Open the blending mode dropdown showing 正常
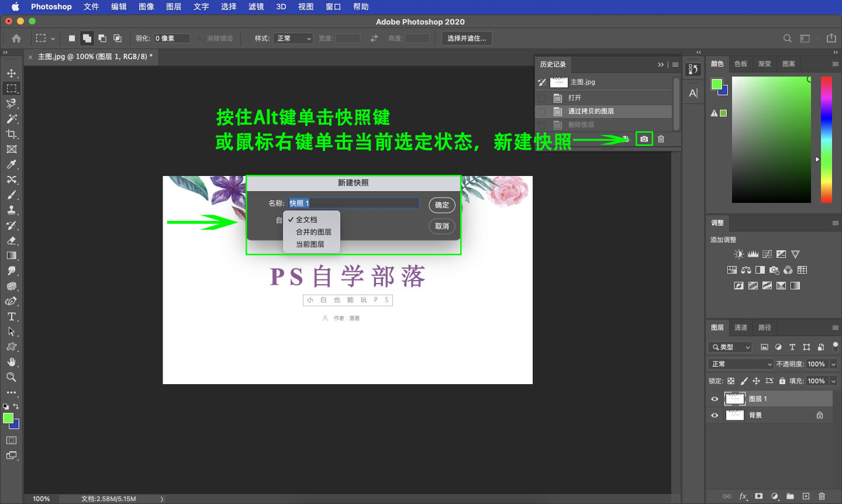The height and width of the screenshot is (504, 842). pyautogui.click(x=740, y=363)
